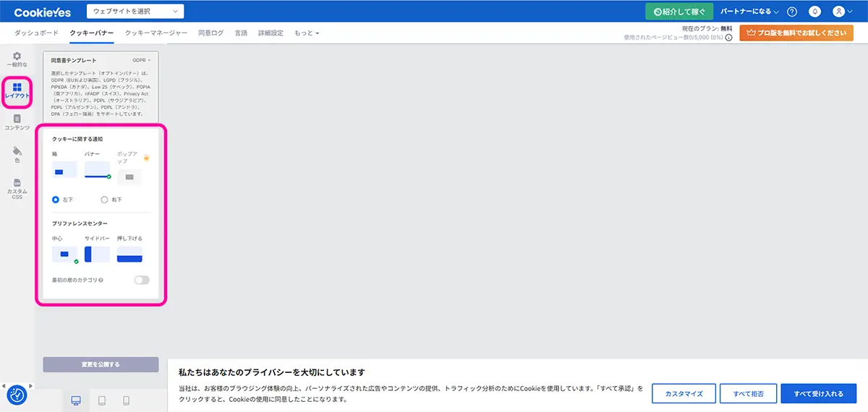Click the CookieYes logo
The image size is (868, 412).
tap(43, 12)
